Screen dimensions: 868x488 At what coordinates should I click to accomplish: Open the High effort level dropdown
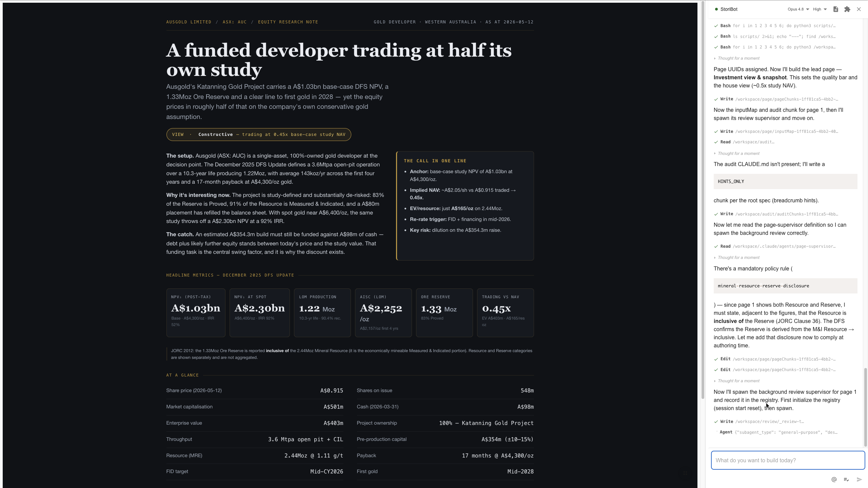click(820, 9)
